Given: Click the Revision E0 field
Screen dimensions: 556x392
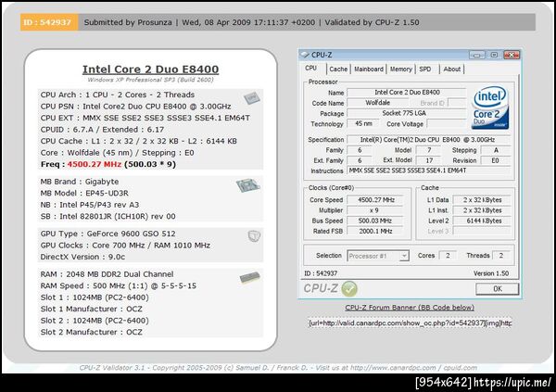Looking at the screenshot, I should 496,160.
